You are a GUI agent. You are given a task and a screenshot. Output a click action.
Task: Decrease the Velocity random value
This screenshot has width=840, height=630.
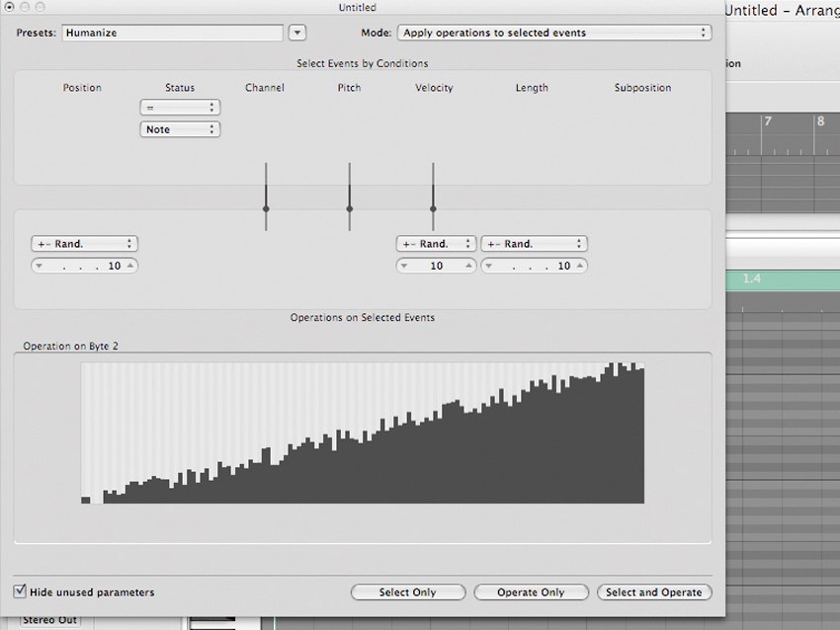click(x=404, y=266)
